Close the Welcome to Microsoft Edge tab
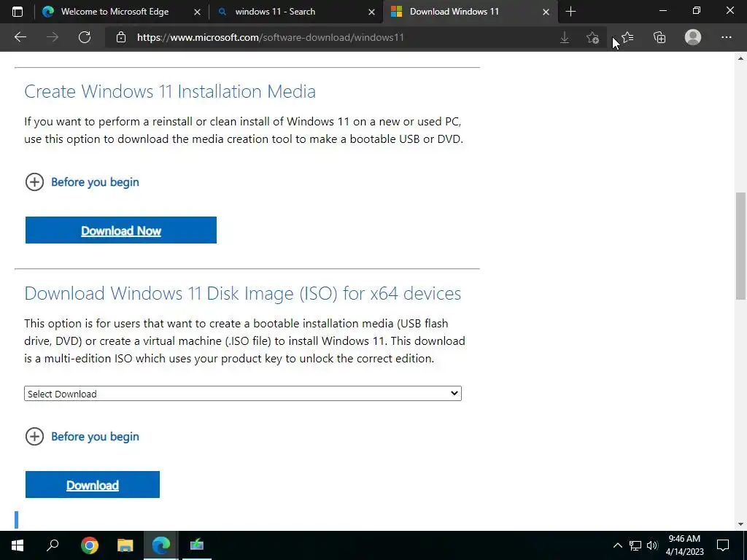 197,12
